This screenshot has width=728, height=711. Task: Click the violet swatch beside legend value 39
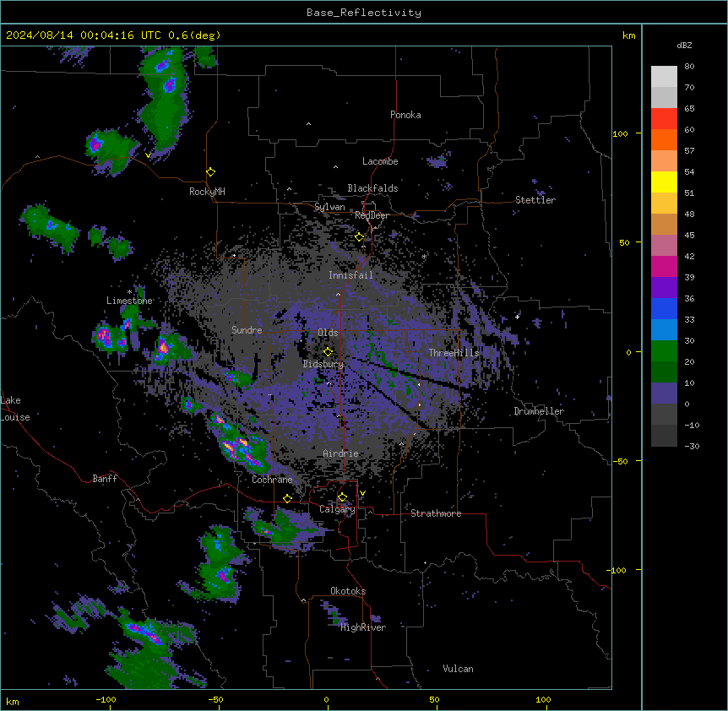coord(664,288)
